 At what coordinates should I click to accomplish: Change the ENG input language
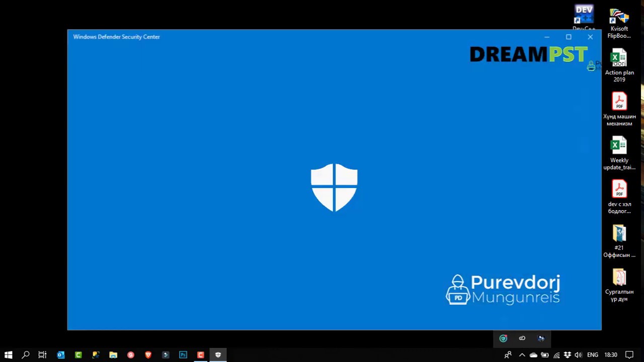pos(593,355)
